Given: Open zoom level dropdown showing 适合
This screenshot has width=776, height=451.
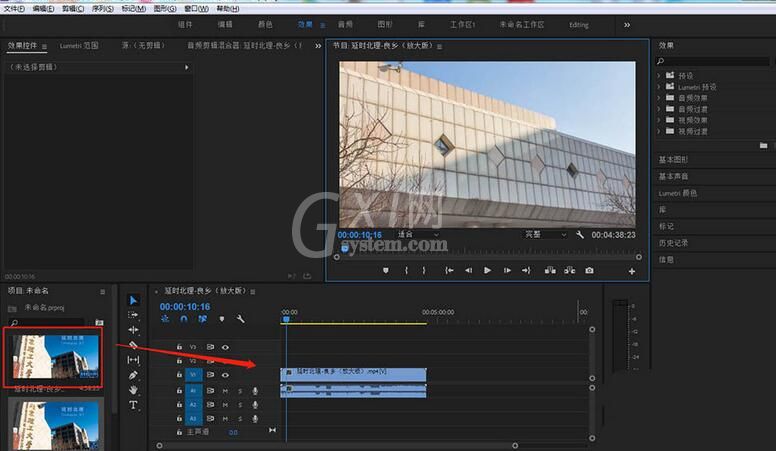Looking at the screenshot, I should (x=418, y=234).
